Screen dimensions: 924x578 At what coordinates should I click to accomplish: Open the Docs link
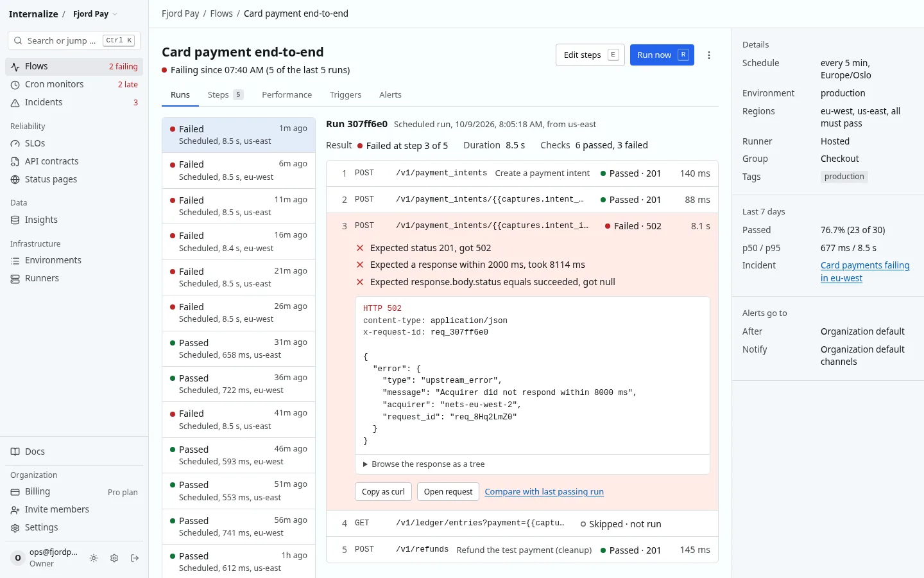pyautogui.click(x=74, y=451)
